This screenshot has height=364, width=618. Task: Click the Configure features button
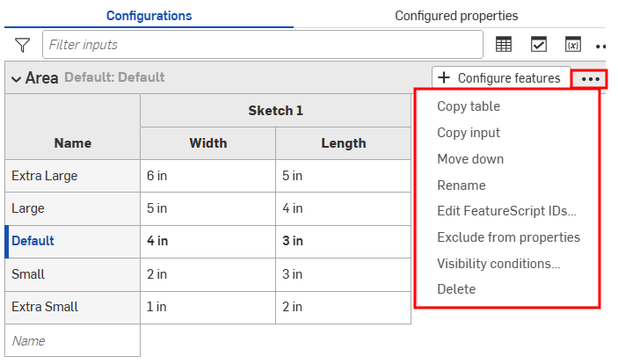[499, 78]
